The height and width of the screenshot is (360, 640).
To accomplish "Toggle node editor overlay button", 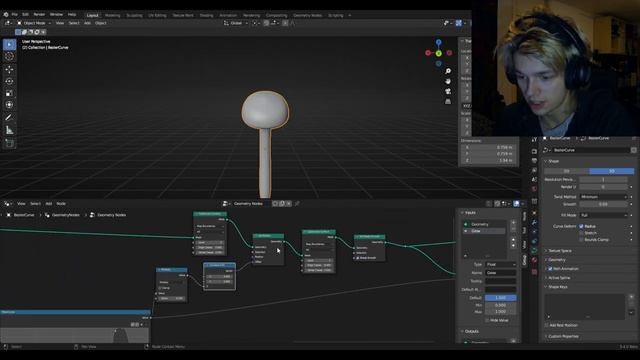I will 516,204.
